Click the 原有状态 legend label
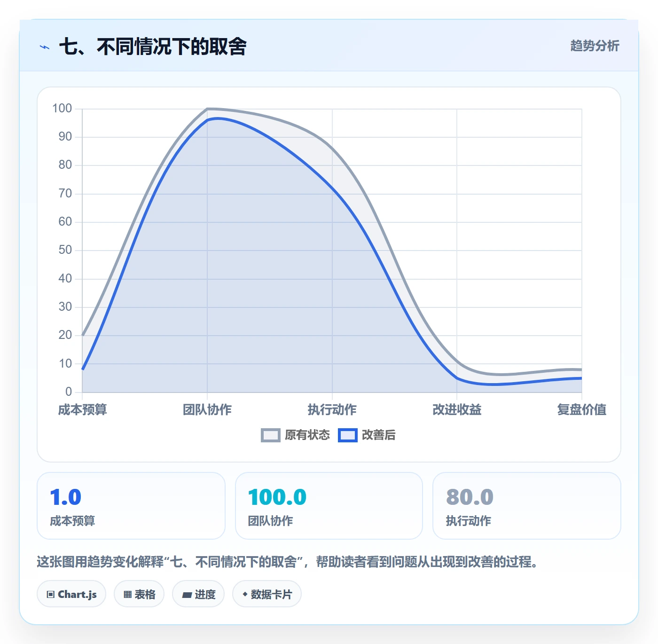The width and height of the screenshot is (658, 644). 307,435
